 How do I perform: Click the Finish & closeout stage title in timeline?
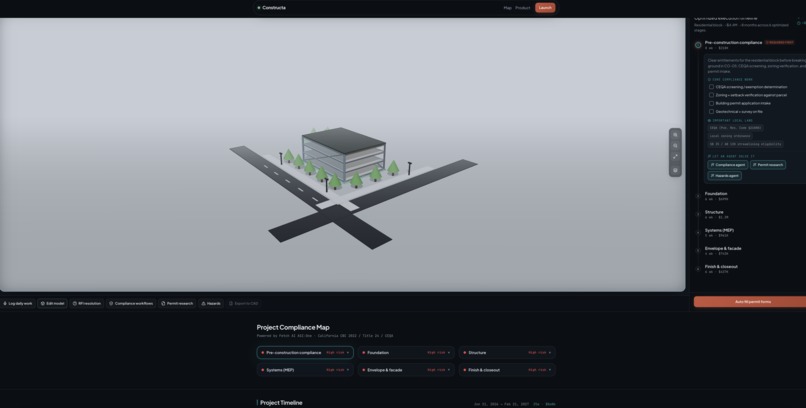click(721, 267)
